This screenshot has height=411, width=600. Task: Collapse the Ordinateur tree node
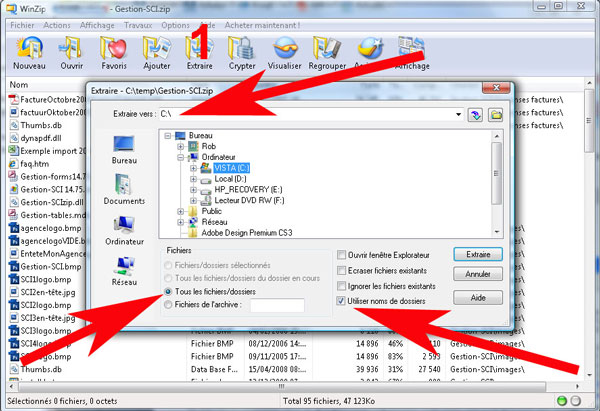pyautogui.click(x=181, y=157)
